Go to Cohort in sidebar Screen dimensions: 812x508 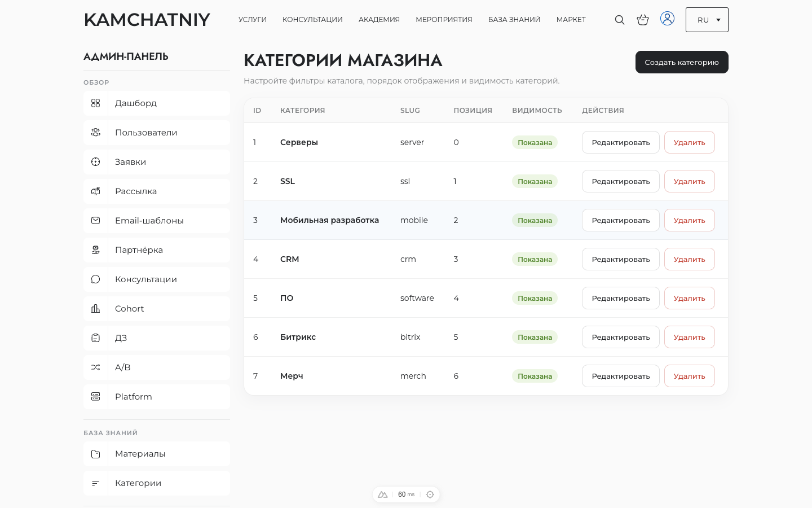tap(157, 309)
